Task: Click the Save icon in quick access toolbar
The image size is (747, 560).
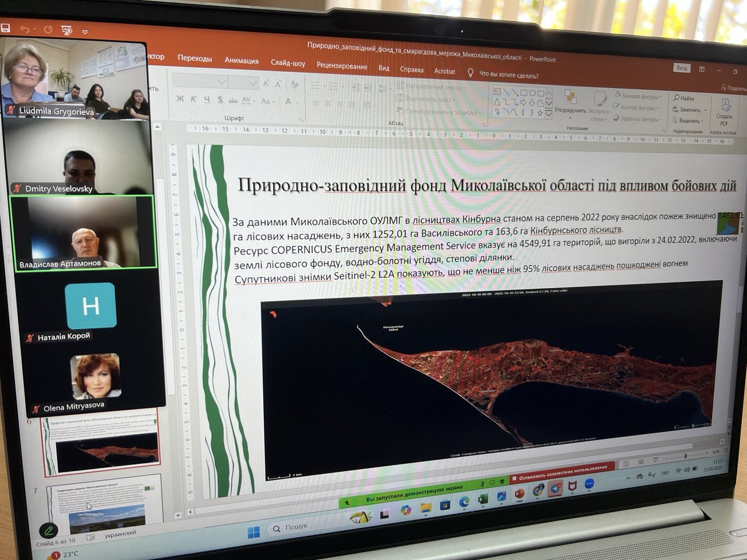Action: click(x=5, y=27)
